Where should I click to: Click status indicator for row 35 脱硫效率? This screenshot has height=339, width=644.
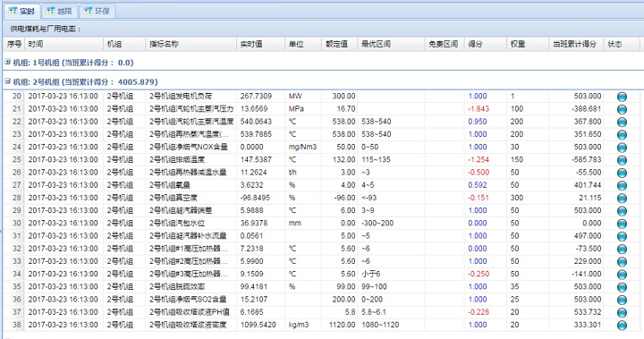pyautogui.click(x=622, y=287)
